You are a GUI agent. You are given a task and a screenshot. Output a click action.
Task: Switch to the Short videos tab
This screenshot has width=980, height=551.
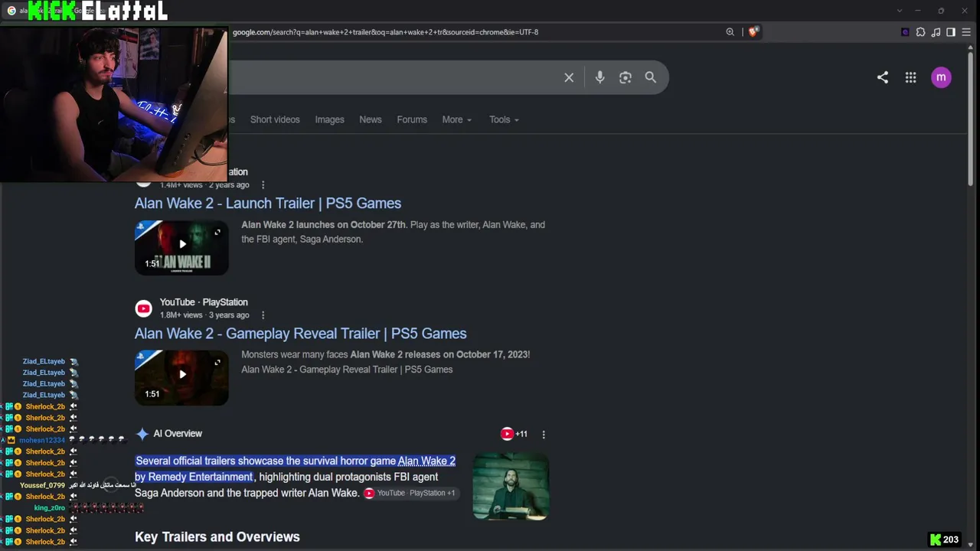275,119
